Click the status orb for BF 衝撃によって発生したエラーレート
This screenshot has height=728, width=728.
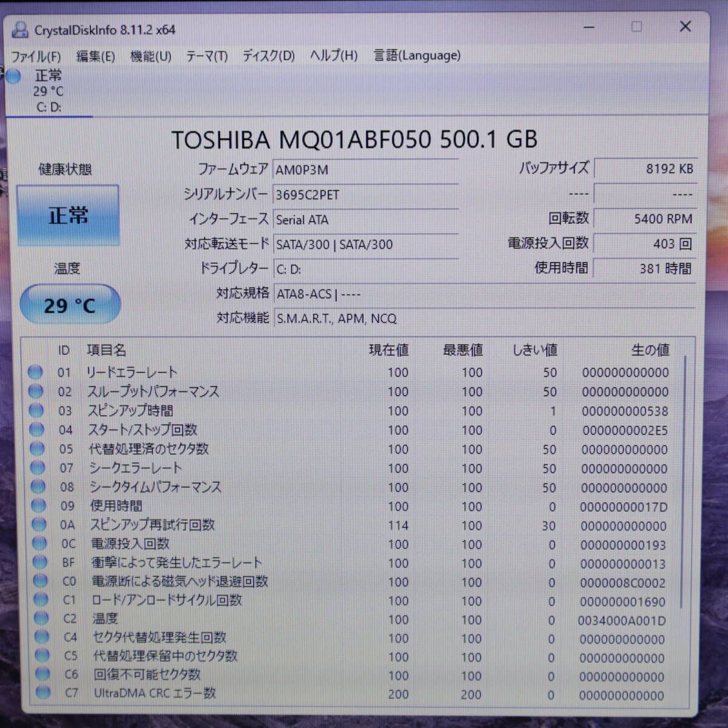coord(40,562)
